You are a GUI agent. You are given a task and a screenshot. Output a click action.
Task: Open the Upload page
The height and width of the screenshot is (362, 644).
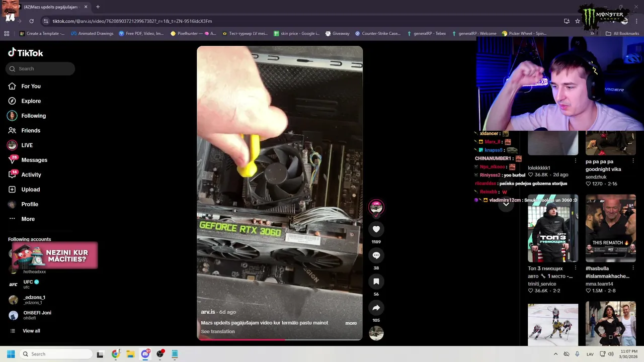click(31, 190)
